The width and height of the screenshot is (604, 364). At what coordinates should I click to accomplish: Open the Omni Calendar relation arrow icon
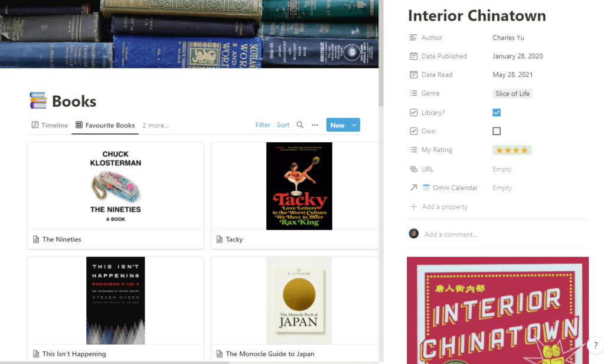pyautogui.click(x=413, y=187)
